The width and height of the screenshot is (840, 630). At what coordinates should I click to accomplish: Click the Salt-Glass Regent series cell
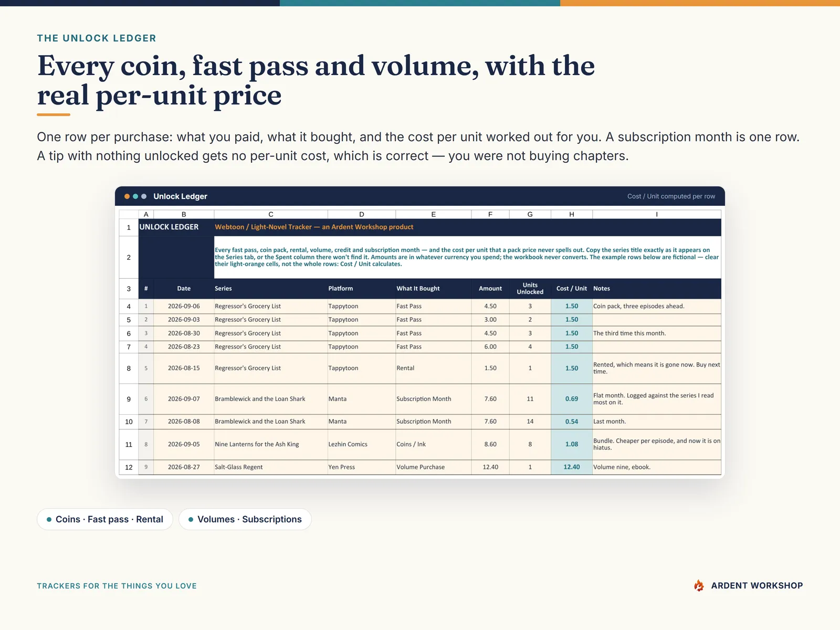(x=271, y=467)
